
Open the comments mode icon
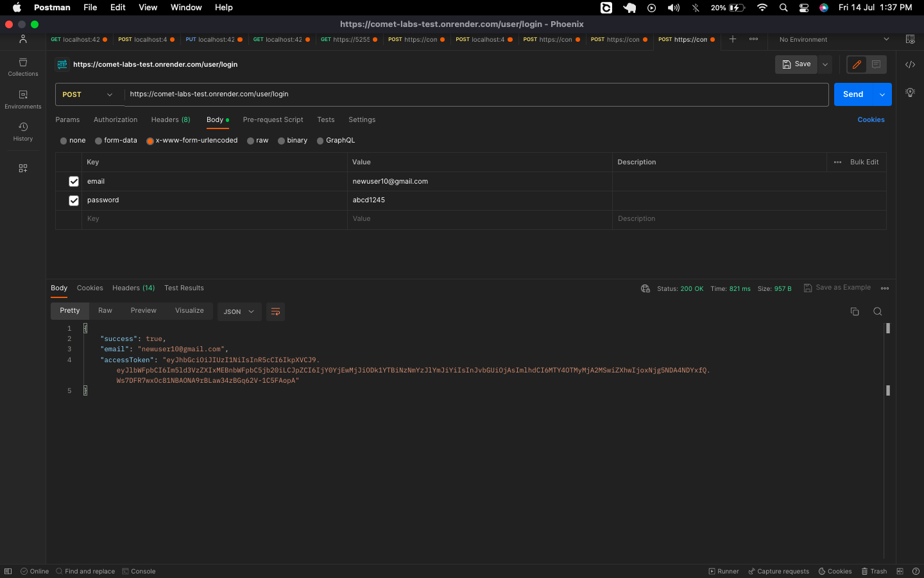[876, 64]
